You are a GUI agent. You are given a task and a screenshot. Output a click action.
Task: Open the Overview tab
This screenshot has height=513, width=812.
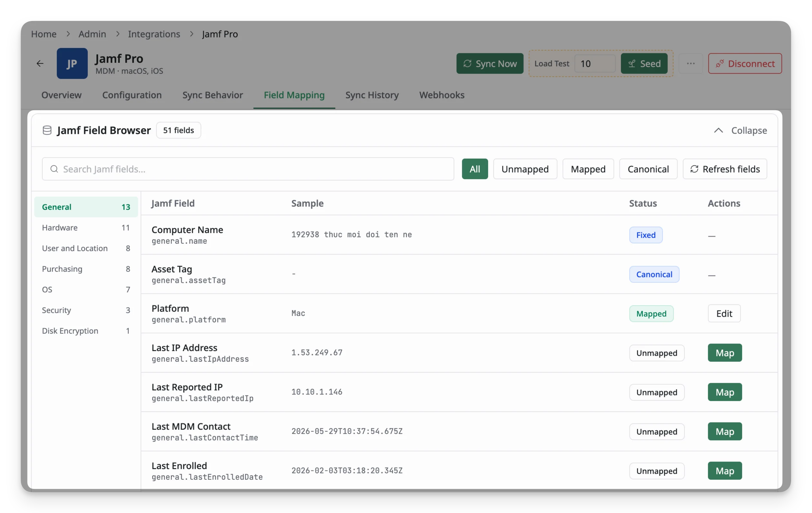tap(61, 95)
